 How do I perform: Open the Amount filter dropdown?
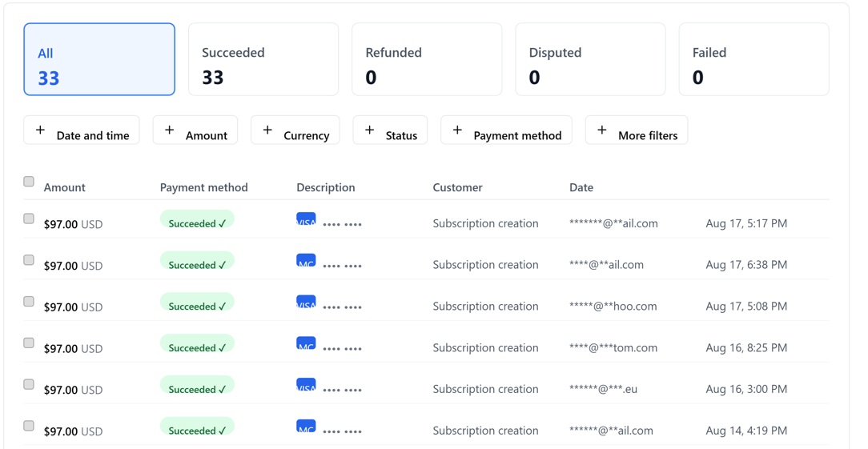coord(196,130)
